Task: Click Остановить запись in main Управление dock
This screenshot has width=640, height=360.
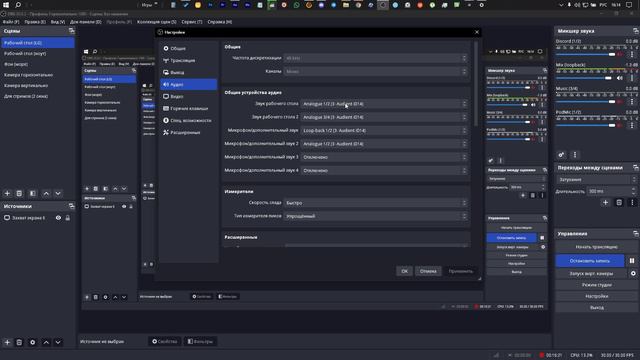Action: point(590,261)
